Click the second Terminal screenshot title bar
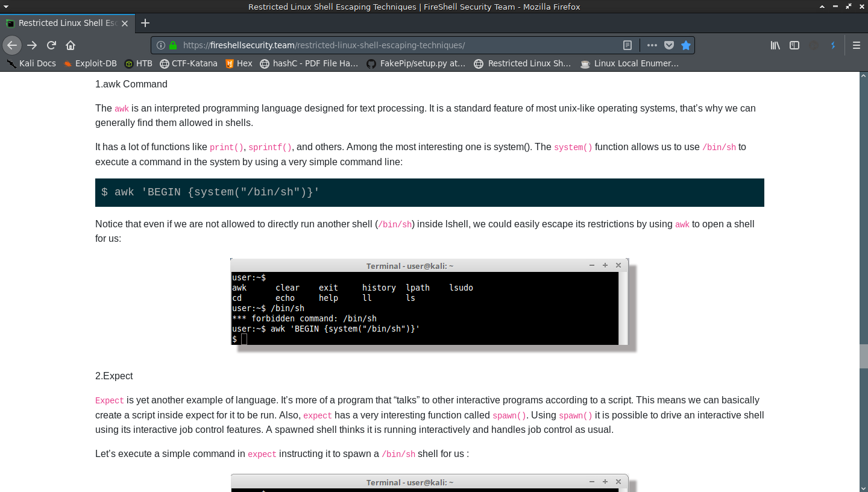The image size is (868, 492). click(430, 482)
